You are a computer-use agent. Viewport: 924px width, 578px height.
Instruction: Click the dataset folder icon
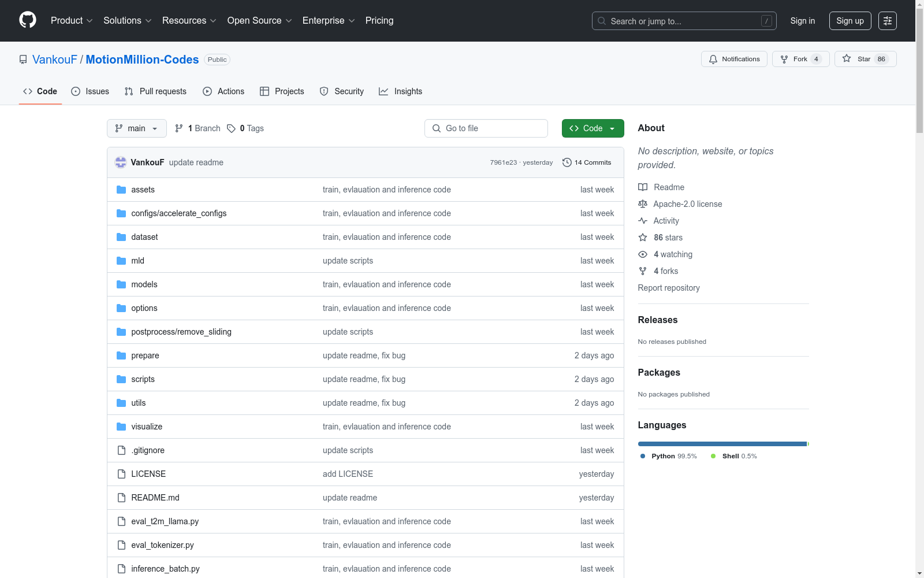pyautogui.click(x=121, y=237)
